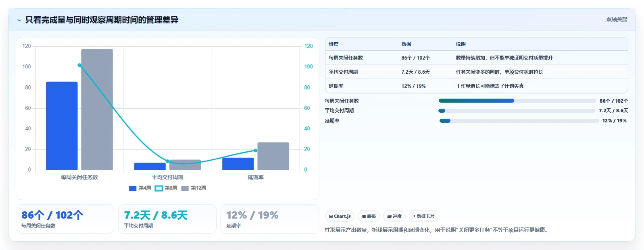The image size is (644, 250).
Task: Toggle the 第8周 legend item
Action: [166, 188]
